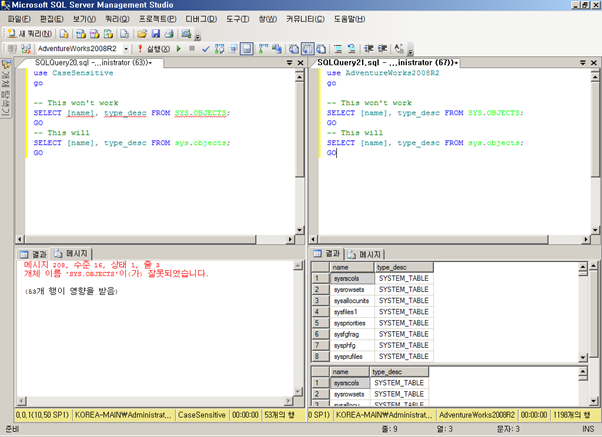Click the sysfiles1 cell in results

pos(352,312)
